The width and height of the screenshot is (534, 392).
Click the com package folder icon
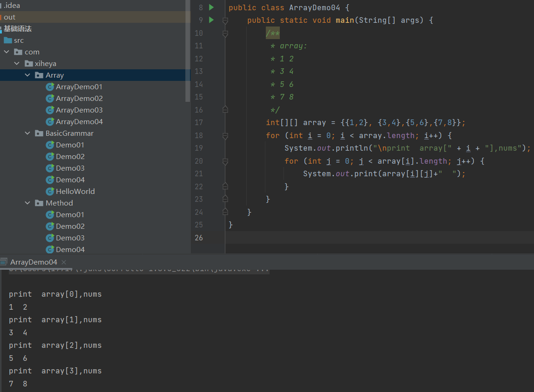18,52
